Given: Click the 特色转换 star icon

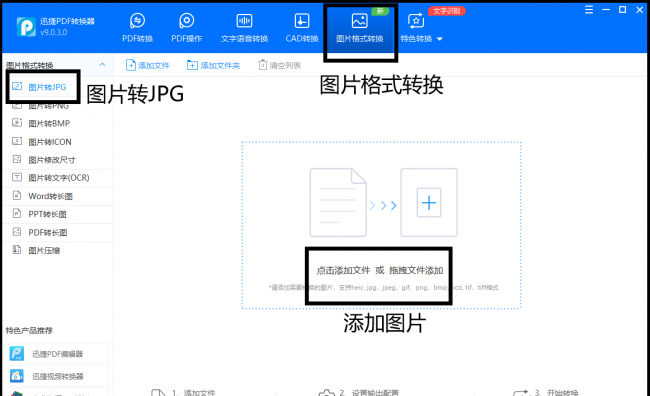Looking at the screenshot, I should (x=416, y=20).
